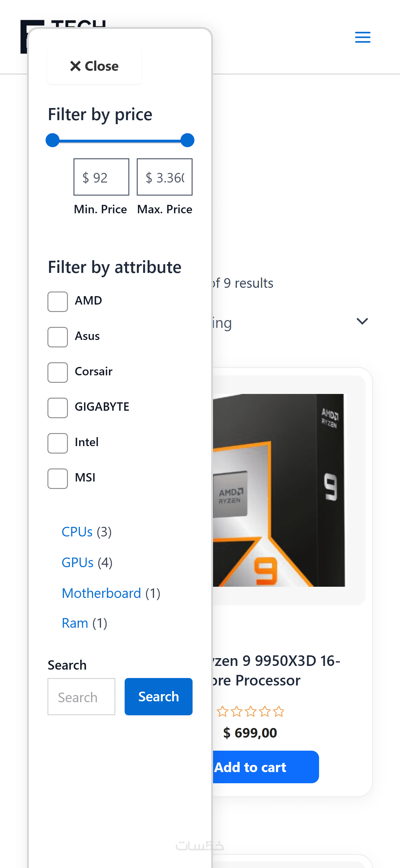Select the Intel brand checkbox
Viewport: 400px width, 868px height.
[58, 443]
